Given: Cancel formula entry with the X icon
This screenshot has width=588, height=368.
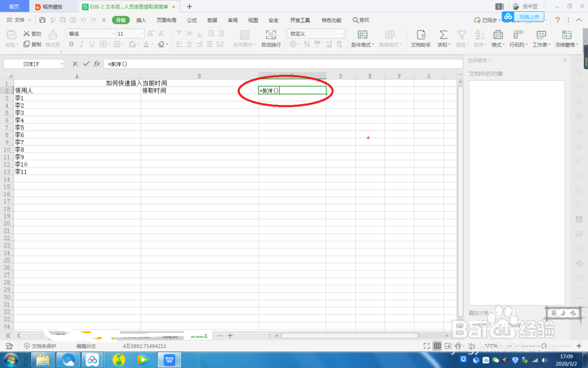Looking at the screenshot, I should point(75,64).
